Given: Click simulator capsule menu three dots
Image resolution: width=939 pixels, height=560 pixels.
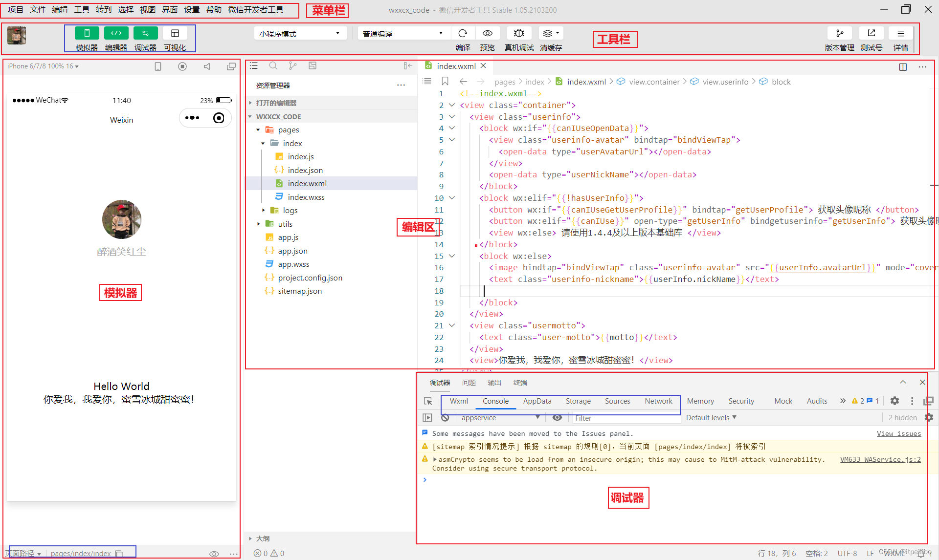Looking at the screenshot, I should point(192,118).
